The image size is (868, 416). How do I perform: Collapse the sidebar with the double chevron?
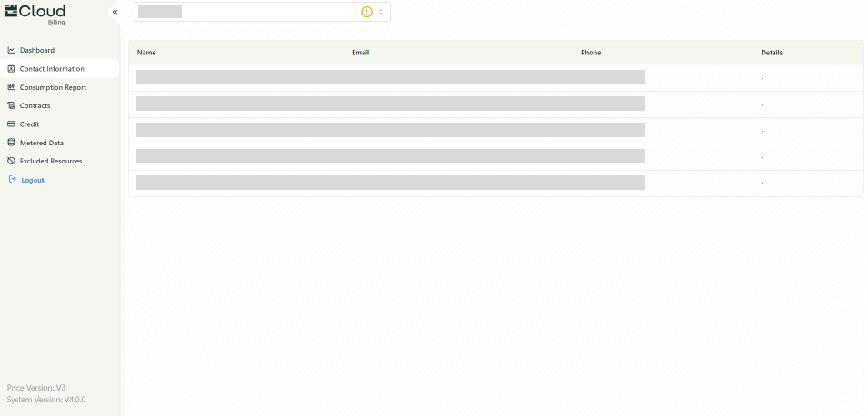(x=115, y=12)
